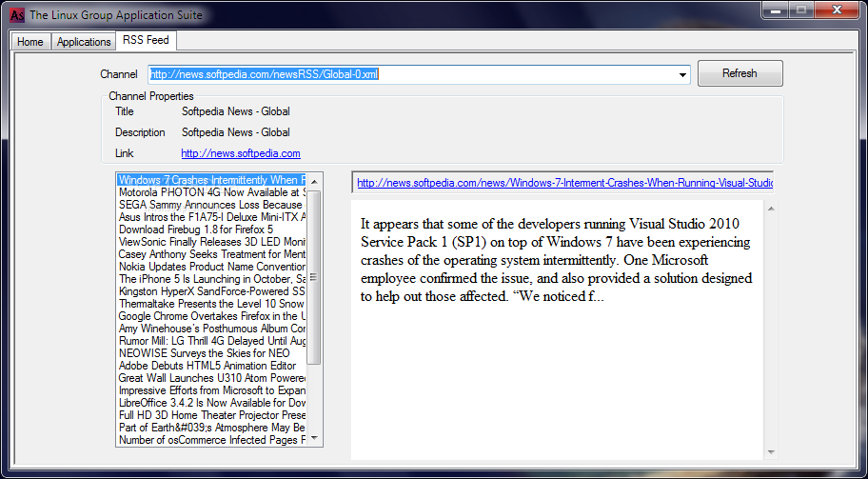
Task: Click the article pane scroll down arrow
Action: 771,452
